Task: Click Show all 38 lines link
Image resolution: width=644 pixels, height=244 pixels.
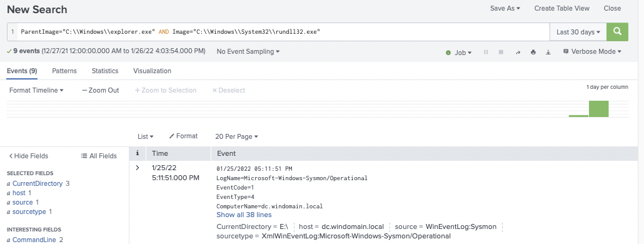Action: 244,215
